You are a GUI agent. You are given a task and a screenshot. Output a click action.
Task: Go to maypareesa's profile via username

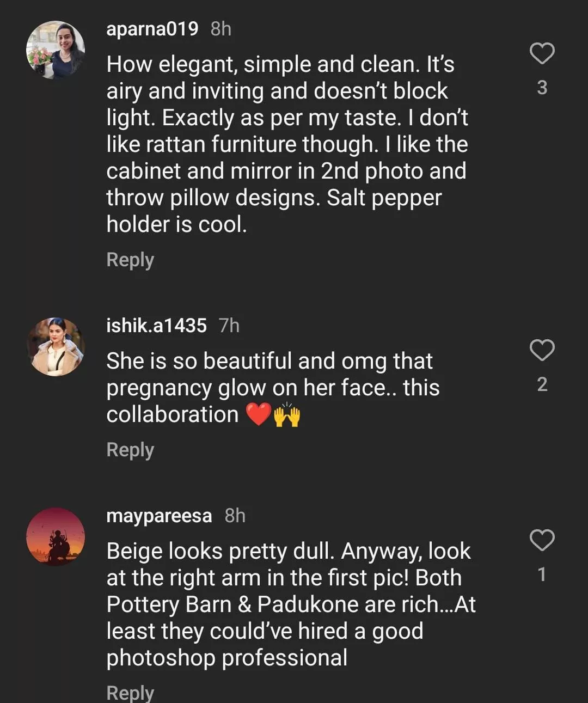coord(159,515)
